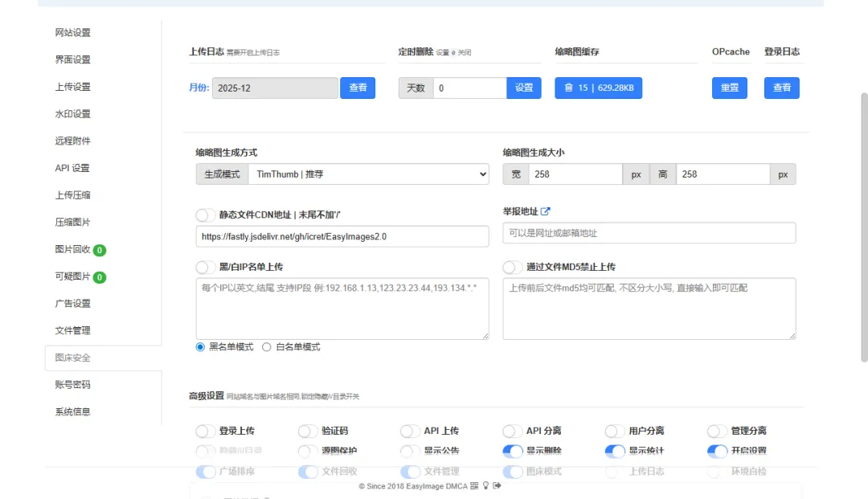Select the 白名单模式 radio button
This screenshot has height=499, width=868.
pyautogui.click(x=267, y=347)
